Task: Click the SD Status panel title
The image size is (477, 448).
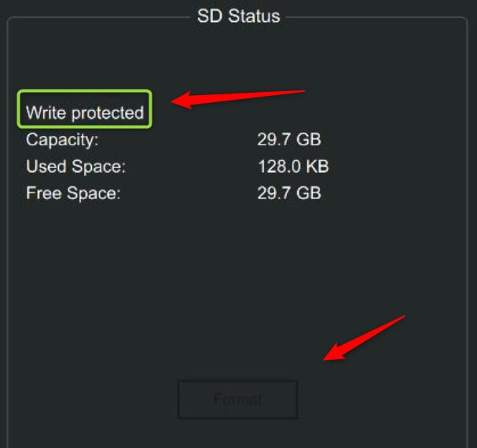Action: coord(239,16)
